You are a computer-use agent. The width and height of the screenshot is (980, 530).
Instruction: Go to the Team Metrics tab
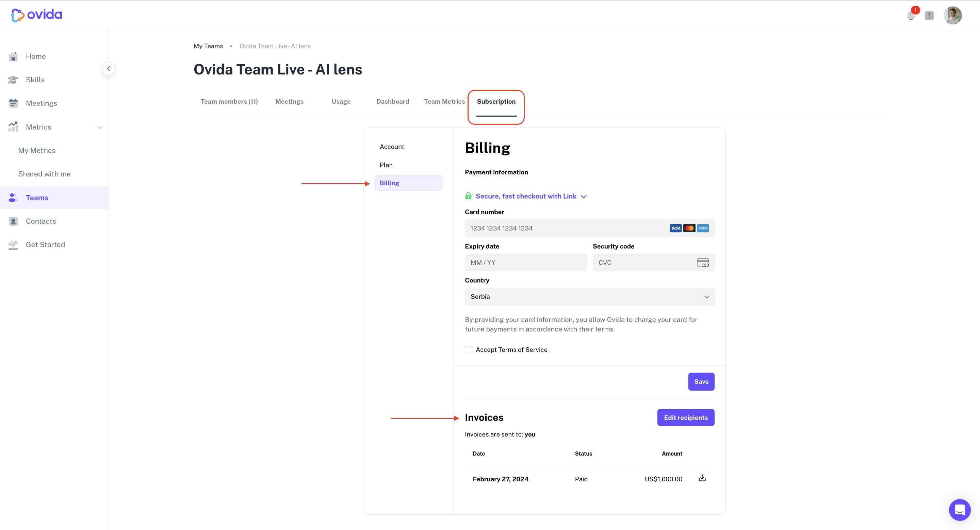pos(444,102)
